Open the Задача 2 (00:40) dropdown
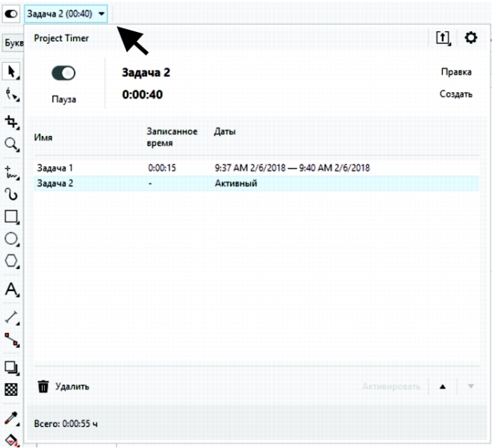This screenshot has width=495, height=448. point(66,13)
